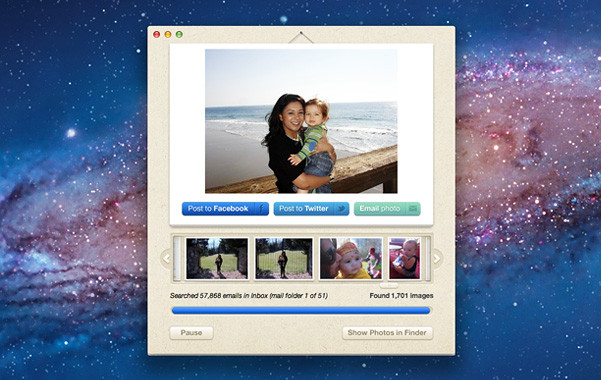This screenshot has width=601, height=380.
Task: Select second thumbnail of person at gate
Action: 284,258
